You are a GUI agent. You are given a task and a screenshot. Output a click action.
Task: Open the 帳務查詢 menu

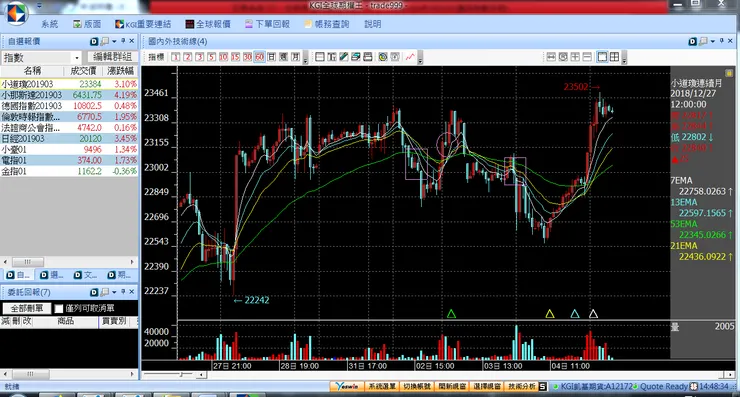[x=327, y=24]
